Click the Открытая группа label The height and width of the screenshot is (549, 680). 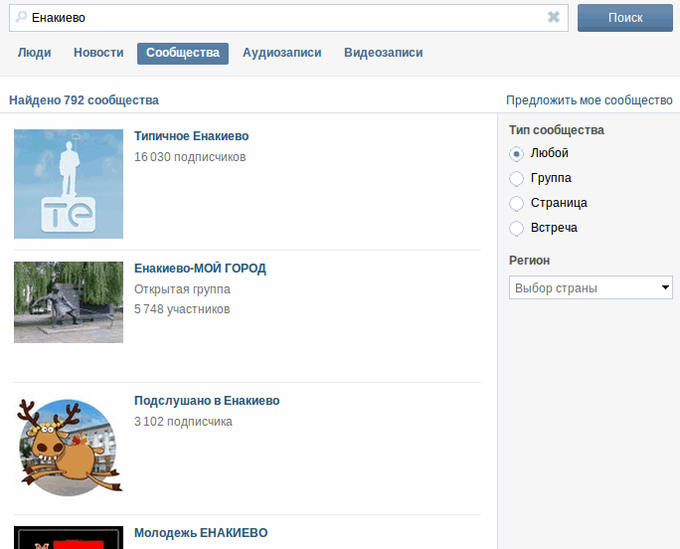pyautogui.click(x=182, y=289)
